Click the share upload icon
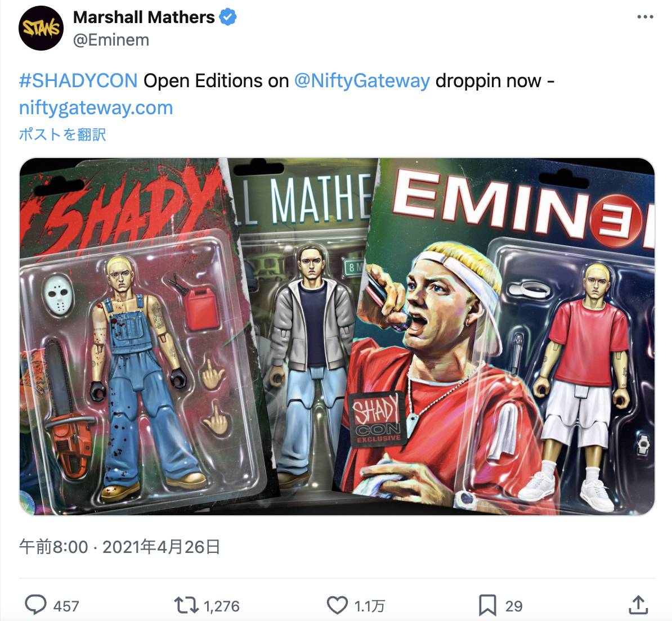 pos(638,605)
